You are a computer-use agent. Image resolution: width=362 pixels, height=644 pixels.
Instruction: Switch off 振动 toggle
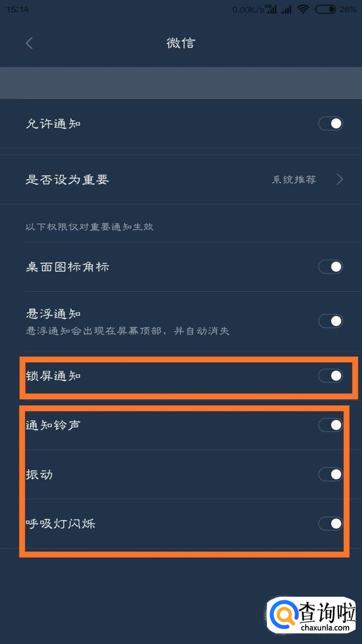[331, 474]
